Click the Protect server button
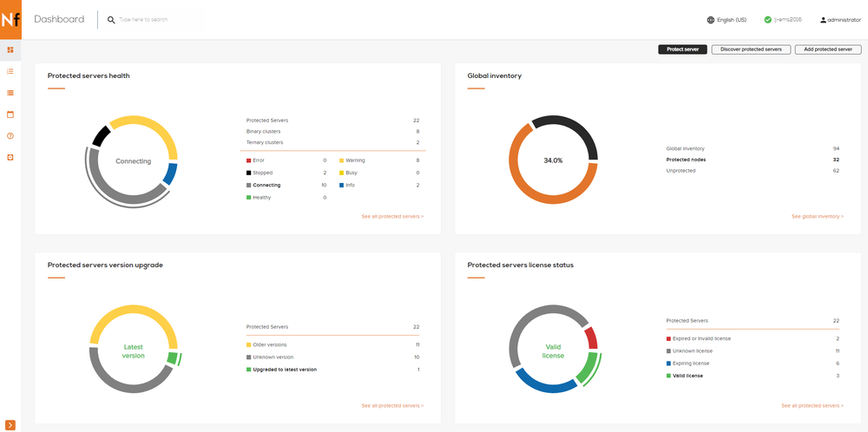This screenshot has height=432, width=868. pos(682,49)
